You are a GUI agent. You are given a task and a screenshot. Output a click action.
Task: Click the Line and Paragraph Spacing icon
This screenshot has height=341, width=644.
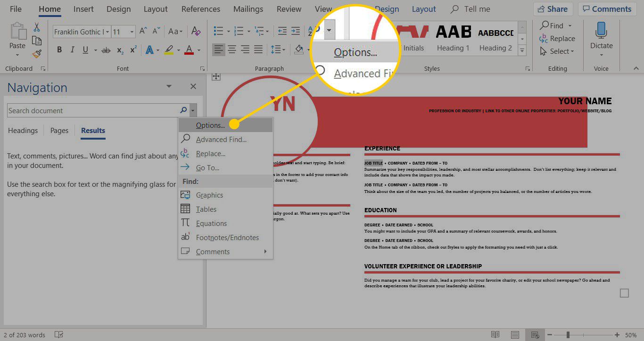(276, 50)
